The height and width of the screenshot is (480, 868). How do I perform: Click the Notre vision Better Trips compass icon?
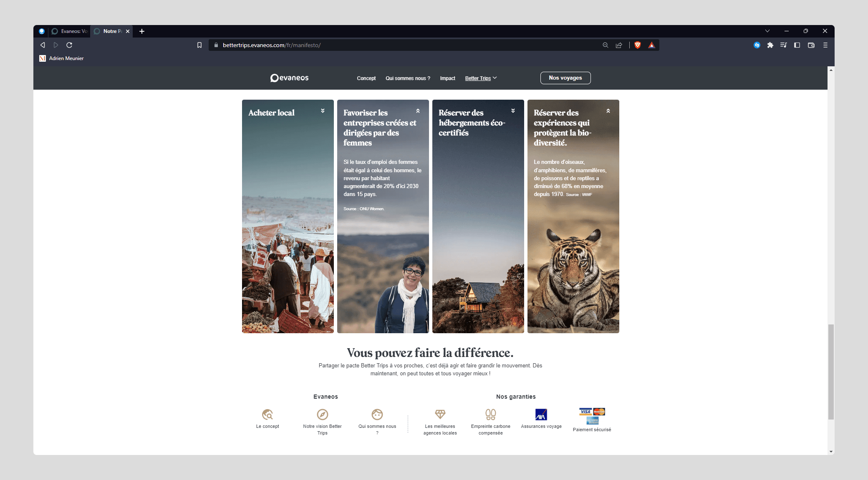(322, 414)
